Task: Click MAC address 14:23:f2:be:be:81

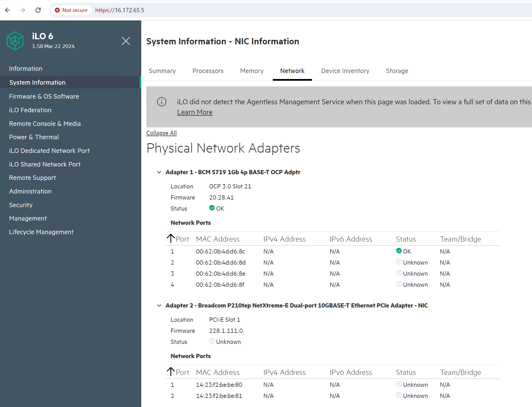Action: click(219, 396)
